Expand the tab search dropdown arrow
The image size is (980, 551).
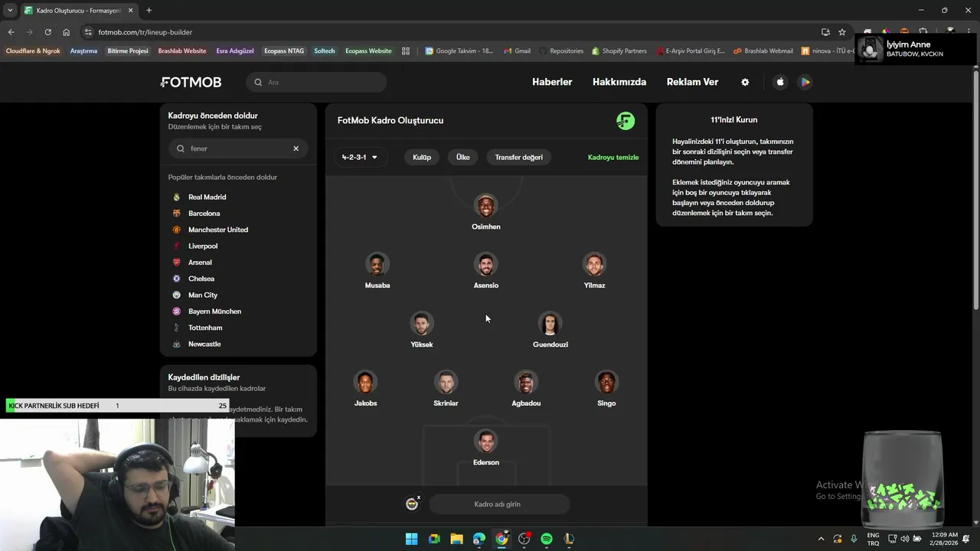[x=9, y=11]
